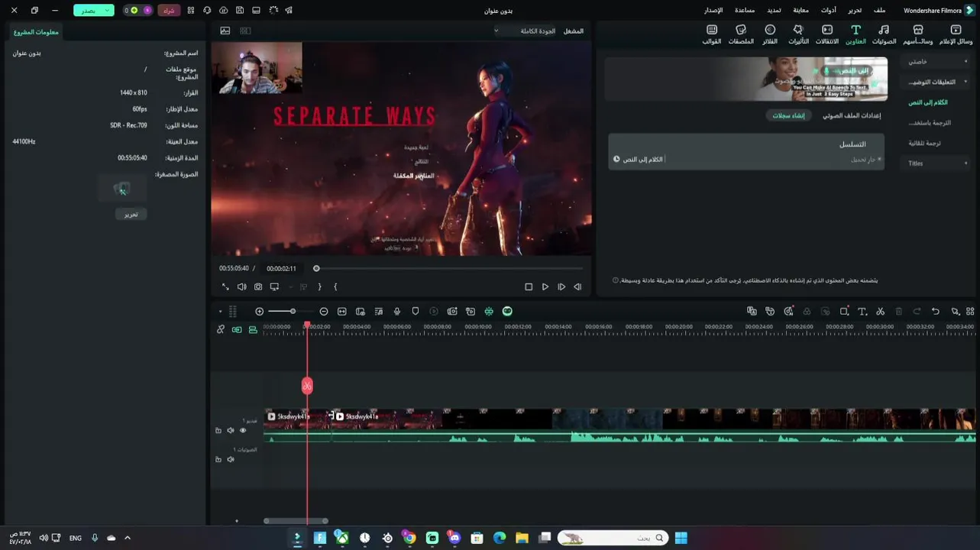980x550 pixels.
Task: Open the مساعدة (Help) menu
Action: point(745,11)
